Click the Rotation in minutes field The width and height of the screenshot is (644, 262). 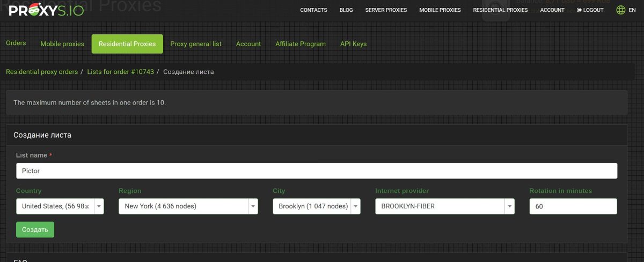(573, 206)
